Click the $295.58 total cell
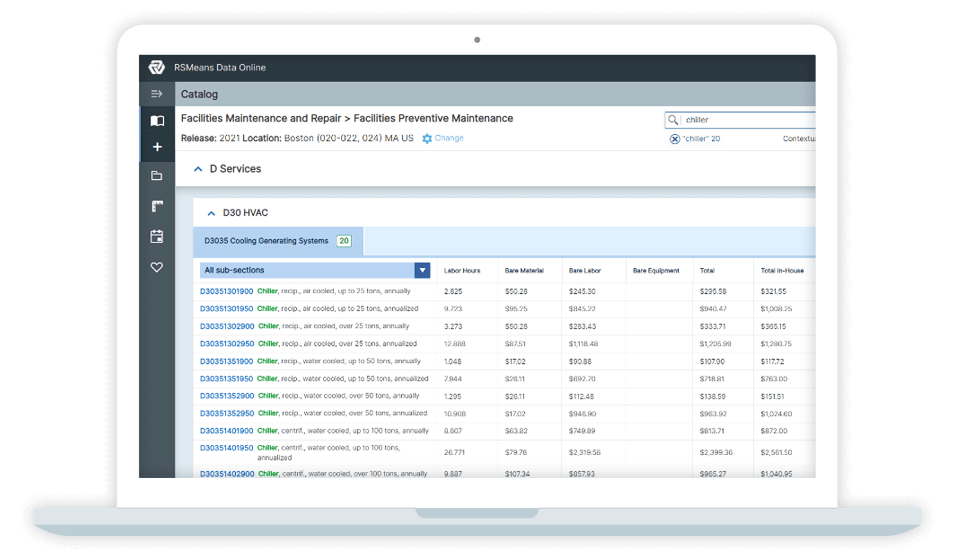Viewport: 954px width, 560px height. click(x=713, y=291)
